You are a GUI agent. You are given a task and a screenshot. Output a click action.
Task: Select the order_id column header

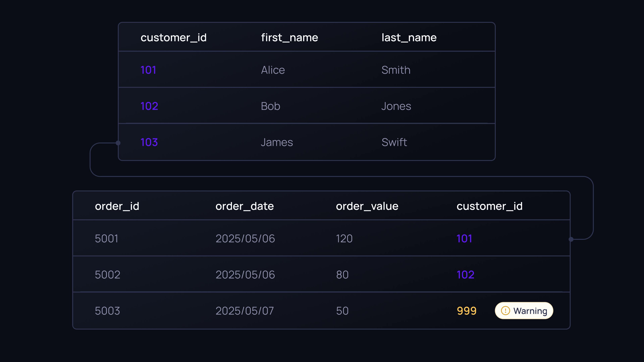point(117,206)
